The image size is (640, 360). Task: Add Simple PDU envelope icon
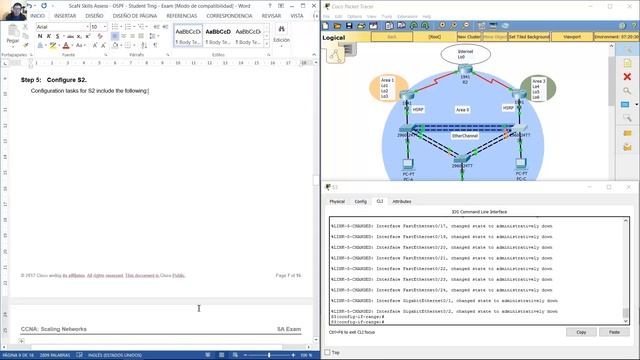coord(627,133)
